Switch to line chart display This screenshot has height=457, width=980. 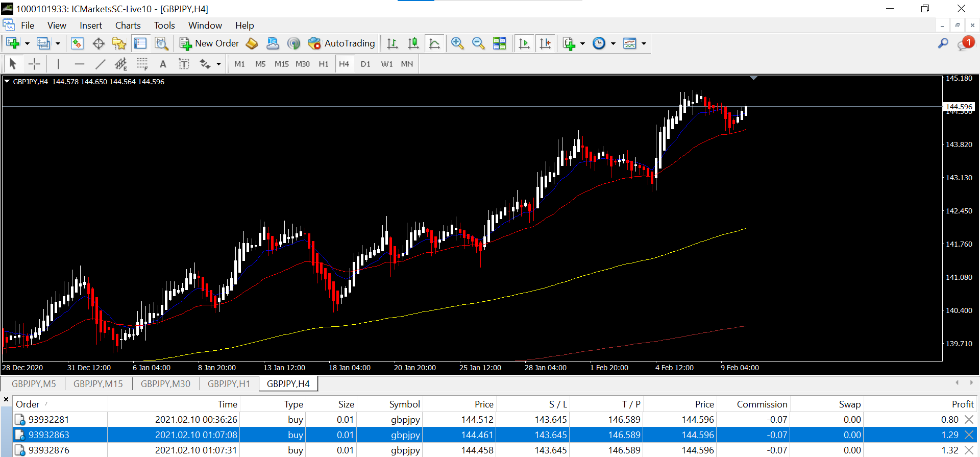coord(434,43)
